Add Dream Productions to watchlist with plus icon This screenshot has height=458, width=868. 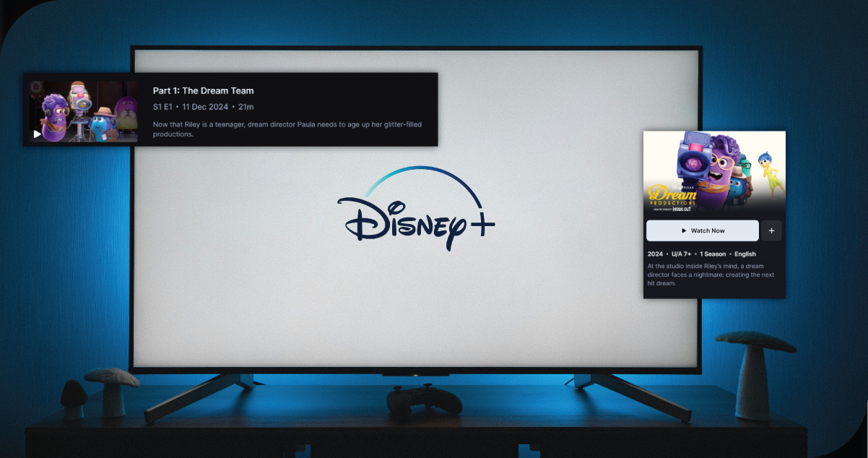point(771,230)
